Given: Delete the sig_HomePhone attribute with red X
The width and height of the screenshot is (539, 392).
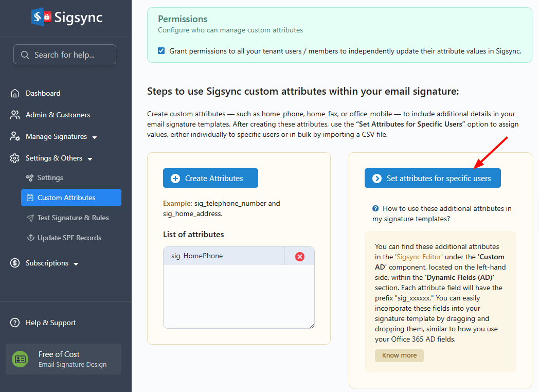Looking at the screenshot, I should [x=299, y=256].
